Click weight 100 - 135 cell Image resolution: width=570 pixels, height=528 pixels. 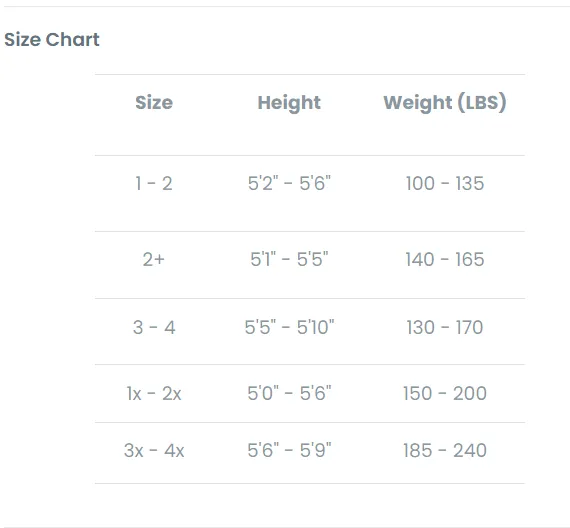445,183
